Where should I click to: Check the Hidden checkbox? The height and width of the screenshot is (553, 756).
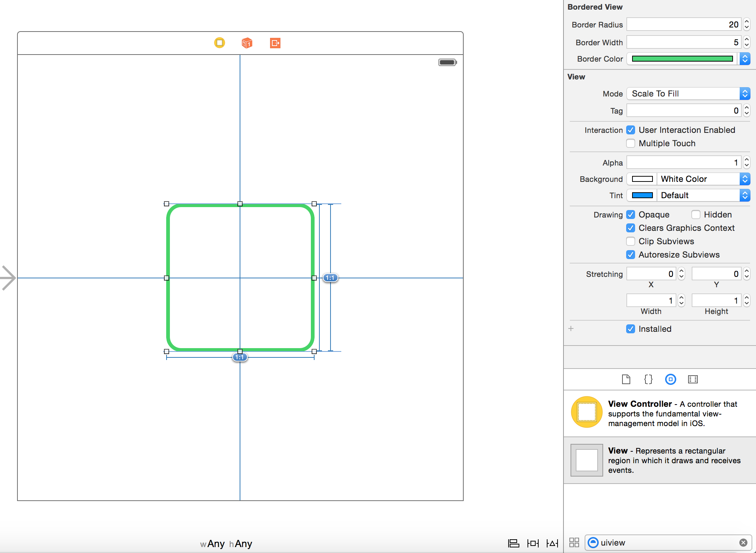[x=696, y=215]
